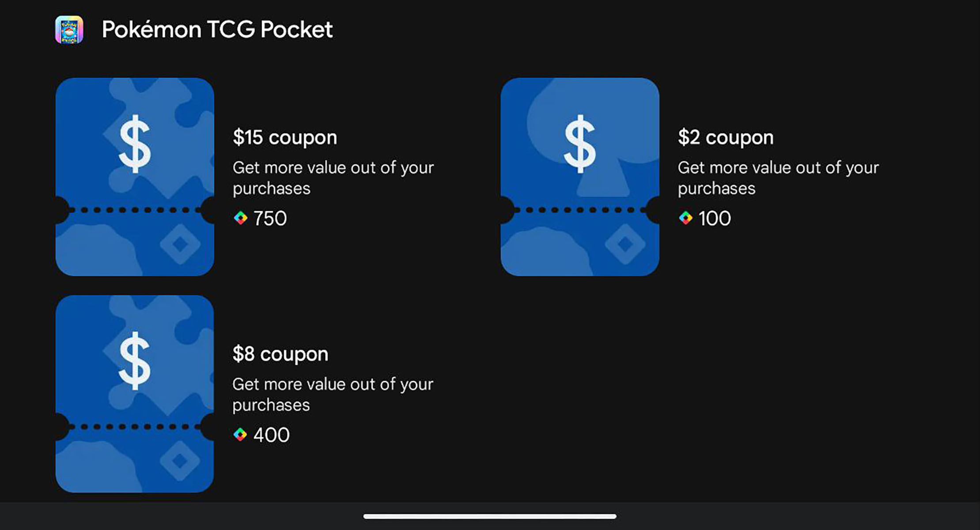Open the Pokémon TCG Pocket title
This screenshot has width=980, height=530.
tap(217, 30)
